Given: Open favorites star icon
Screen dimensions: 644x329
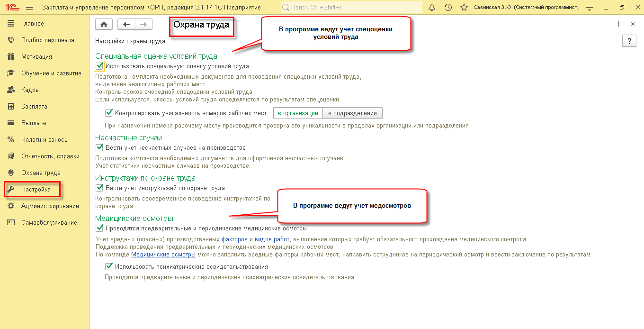Looking at the screenshot, I should tap(464, 8).
